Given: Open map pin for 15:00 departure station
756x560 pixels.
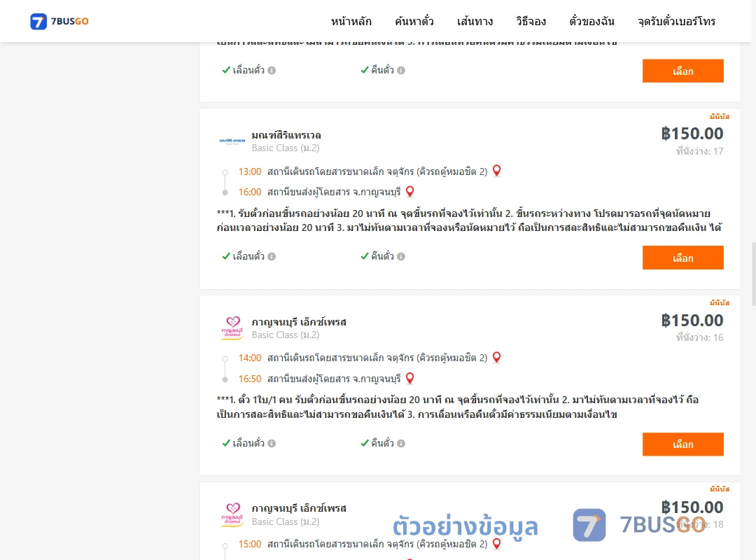Looking at the screenshot, I should coord(496,544).
